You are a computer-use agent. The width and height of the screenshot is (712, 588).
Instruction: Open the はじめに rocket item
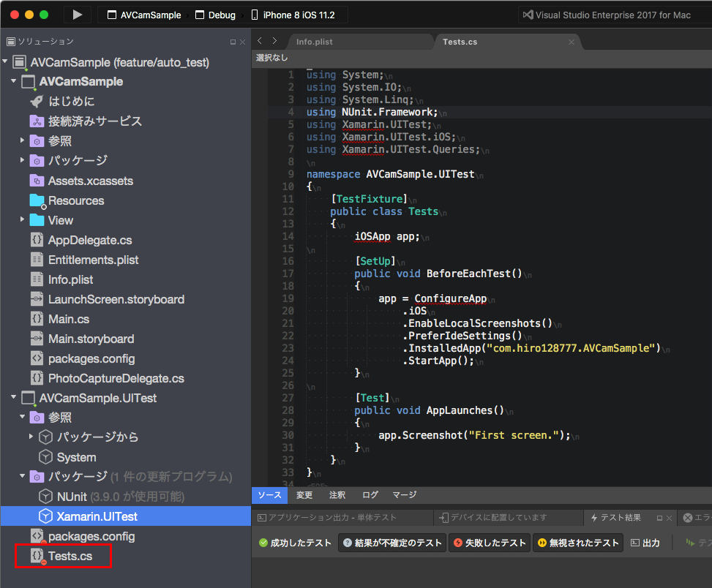point(62,101)
